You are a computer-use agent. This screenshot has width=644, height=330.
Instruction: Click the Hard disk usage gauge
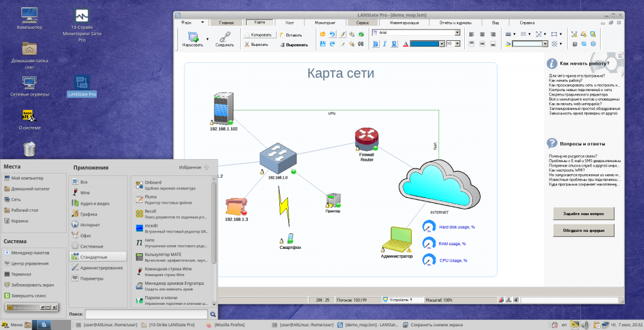(429, 226)
